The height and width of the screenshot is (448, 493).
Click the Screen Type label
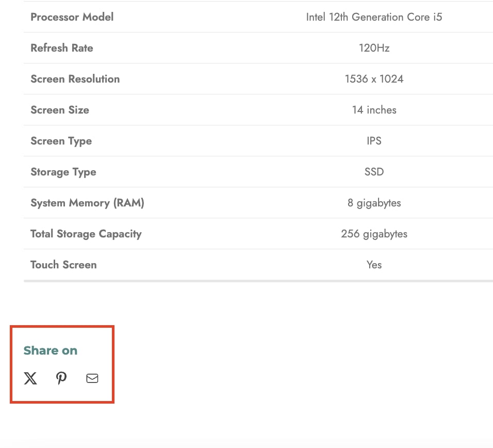[61, 141]
